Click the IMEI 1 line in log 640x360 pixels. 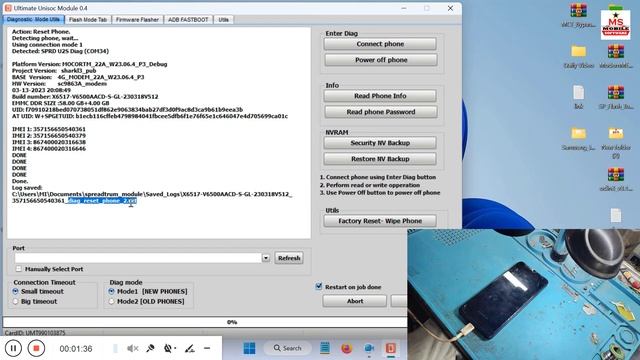(49, 129)
